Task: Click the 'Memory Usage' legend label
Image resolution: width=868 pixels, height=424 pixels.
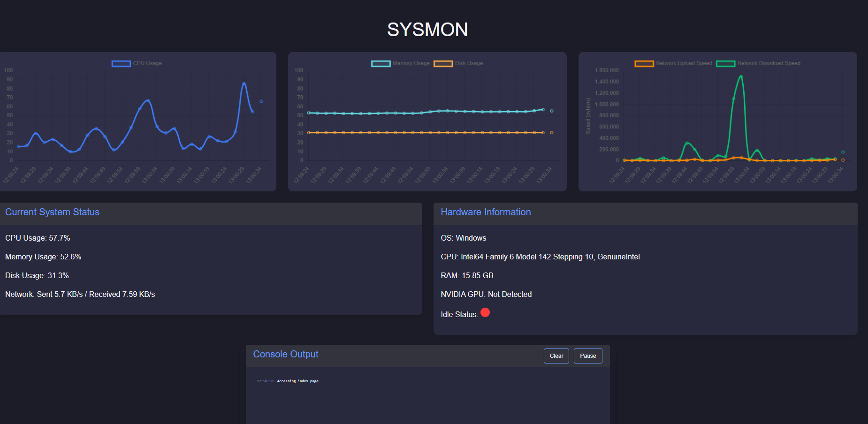Action: [x=411, y=63]
